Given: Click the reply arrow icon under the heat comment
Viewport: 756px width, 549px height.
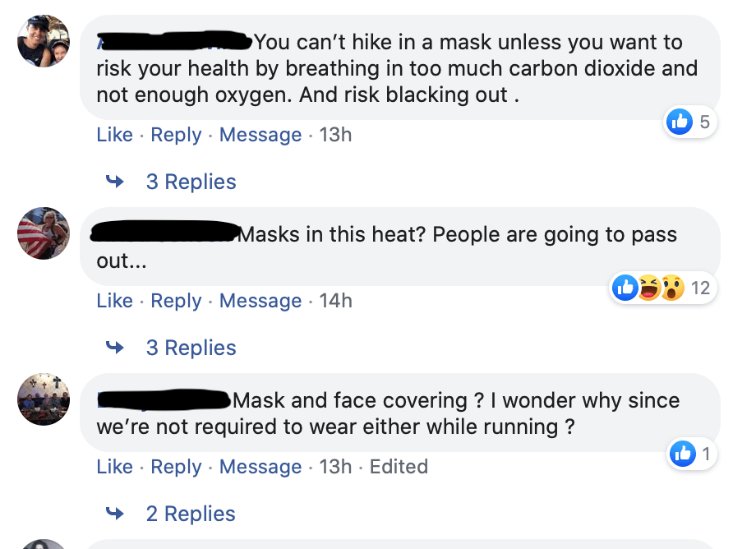Looking at the screenshot, I should coord(115,348).
